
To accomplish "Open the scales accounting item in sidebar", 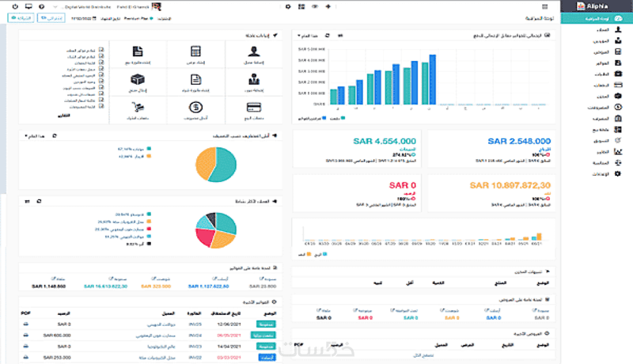I will click(x=618, y=163).
